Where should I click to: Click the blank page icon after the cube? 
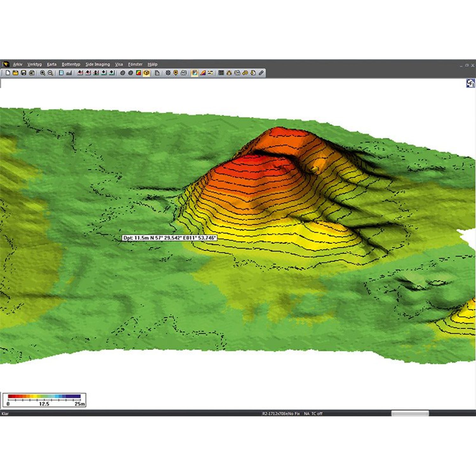(157, 73)
